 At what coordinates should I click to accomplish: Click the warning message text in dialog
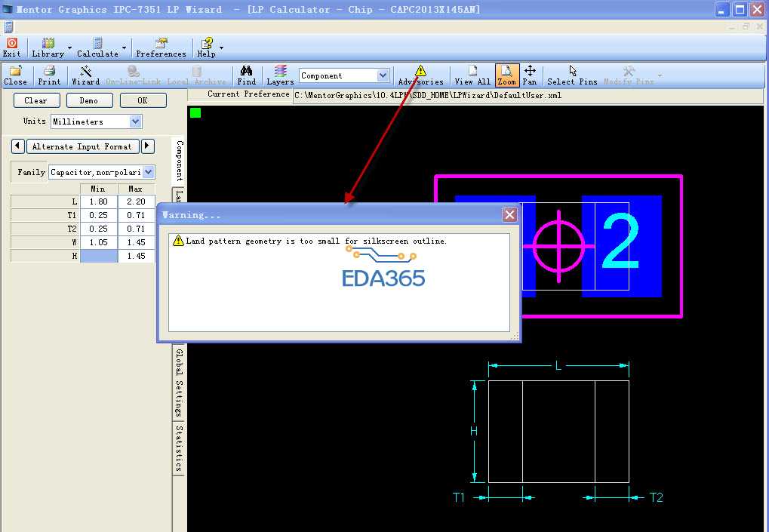(x=316, y=241)
